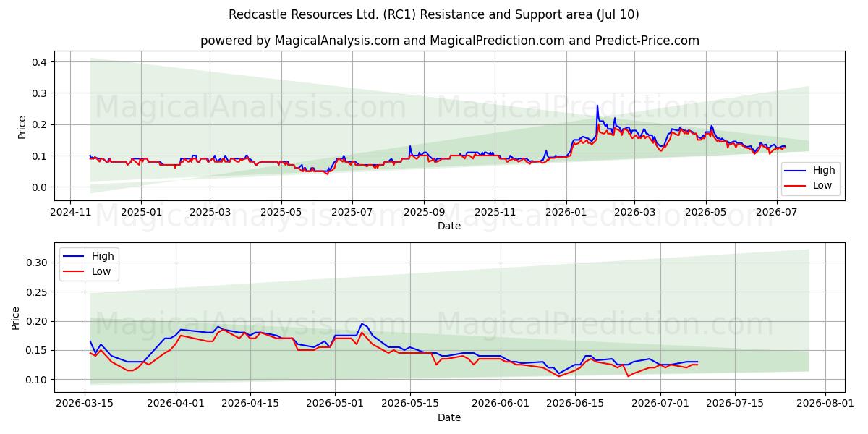Click the '2026-05-15' bottom axis label
Viewport: 868px width, 434px height.
coord(411,405)
